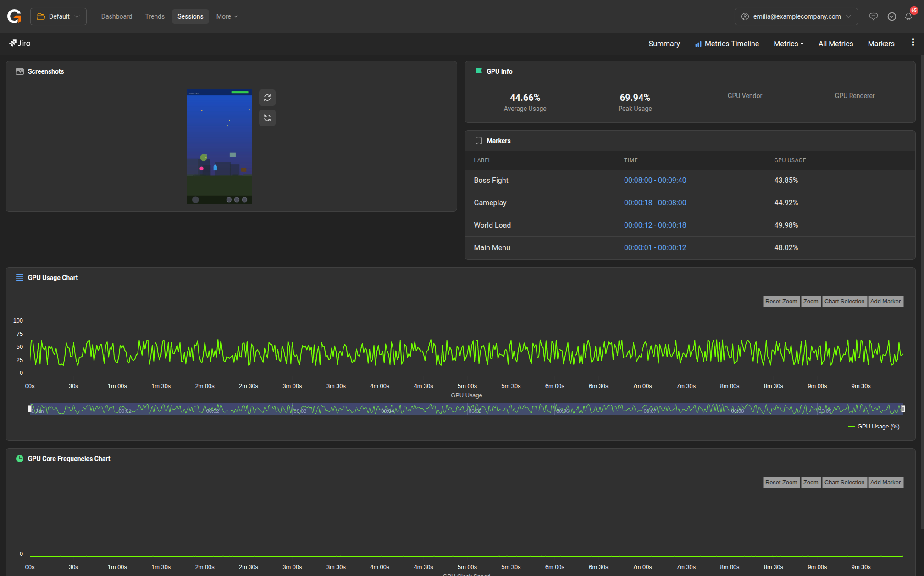
Task: Click the lower screenshot sync icon
Action: coord(267,118)
